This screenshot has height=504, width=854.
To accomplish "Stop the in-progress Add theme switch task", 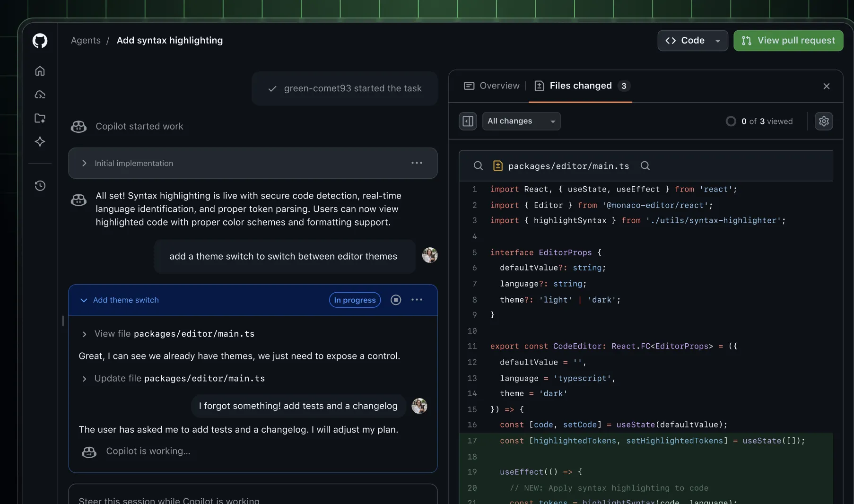I will 396,300.
